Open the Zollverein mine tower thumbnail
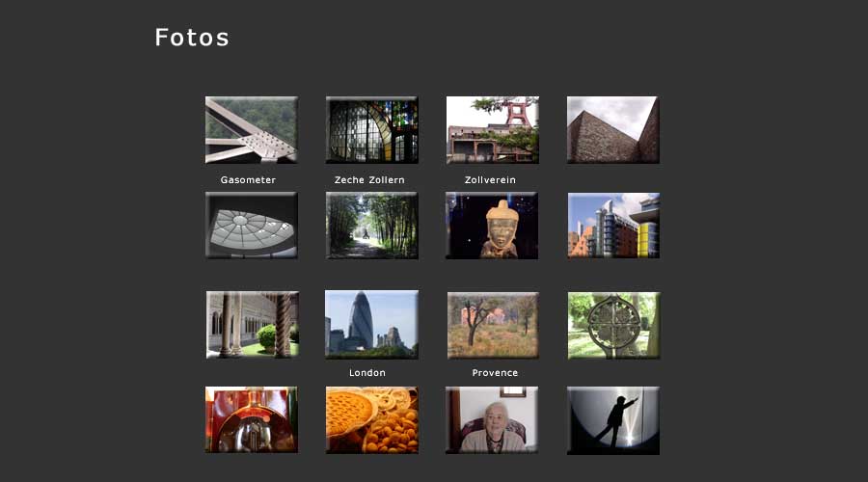 point(493,130)
